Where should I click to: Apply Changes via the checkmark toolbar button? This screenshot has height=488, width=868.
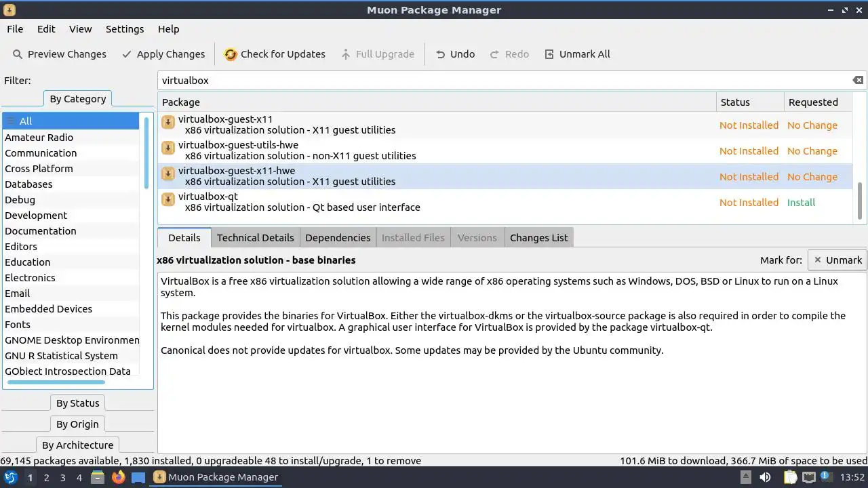click(163, 54)
